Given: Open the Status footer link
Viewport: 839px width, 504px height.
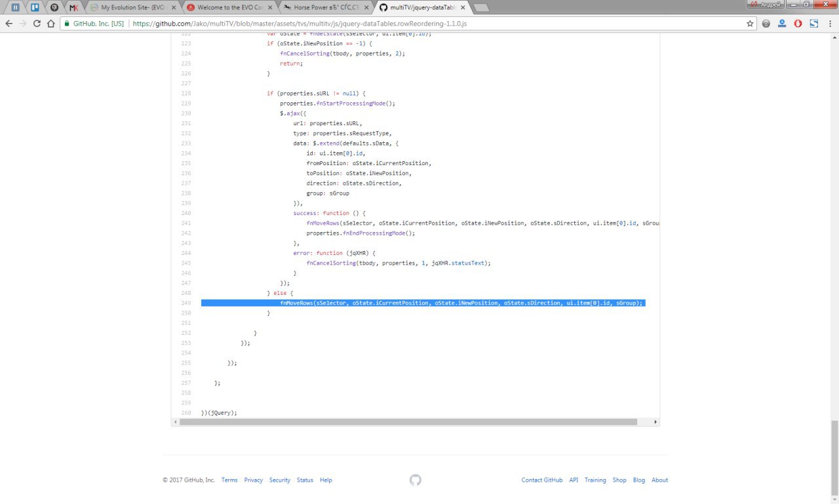Looking at the screenshot, I should (x=305, y=480).
